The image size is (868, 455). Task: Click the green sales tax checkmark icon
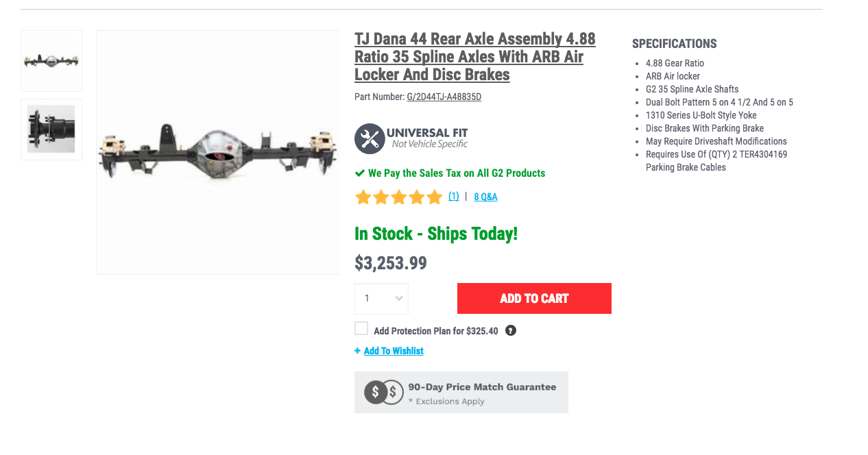(x=360, y=173)
